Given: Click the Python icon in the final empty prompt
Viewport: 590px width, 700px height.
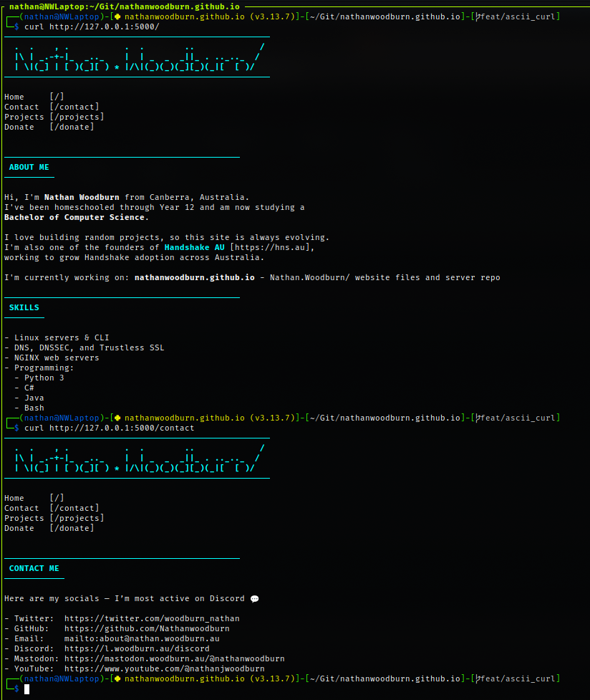Looking at the screenshot, I should pos(117,679).
